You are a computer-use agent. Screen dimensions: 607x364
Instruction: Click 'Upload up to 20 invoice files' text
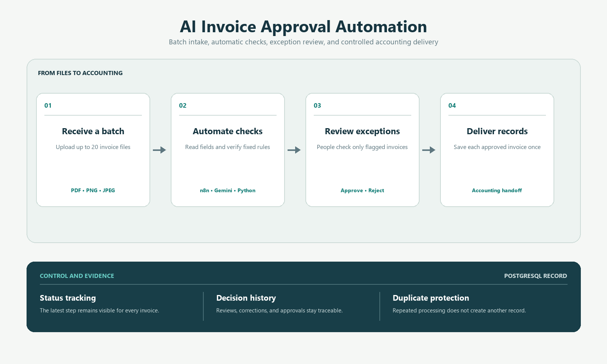tap(93, 147)
